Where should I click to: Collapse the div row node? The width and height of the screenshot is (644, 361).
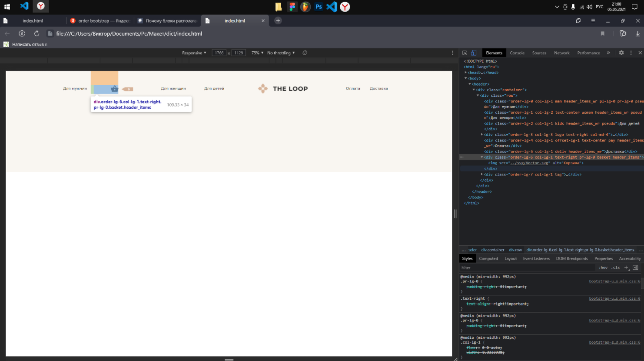point(478,96)
